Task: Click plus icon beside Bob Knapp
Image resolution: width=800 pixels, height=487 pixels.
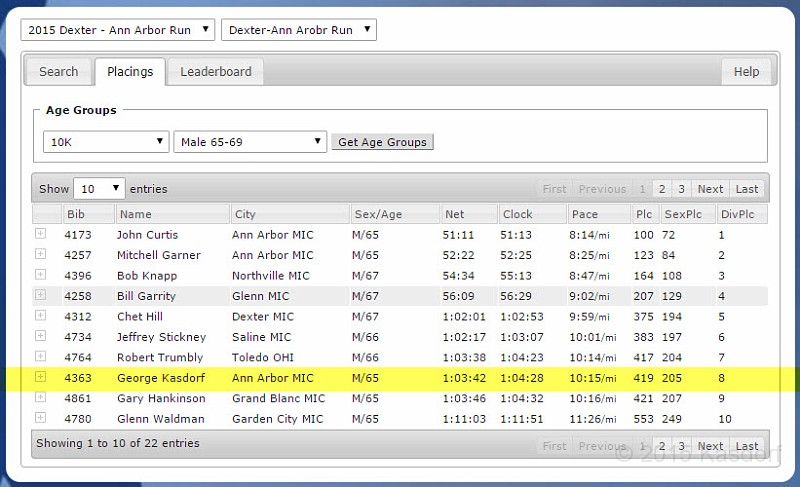Action: [x=40, y=275]
